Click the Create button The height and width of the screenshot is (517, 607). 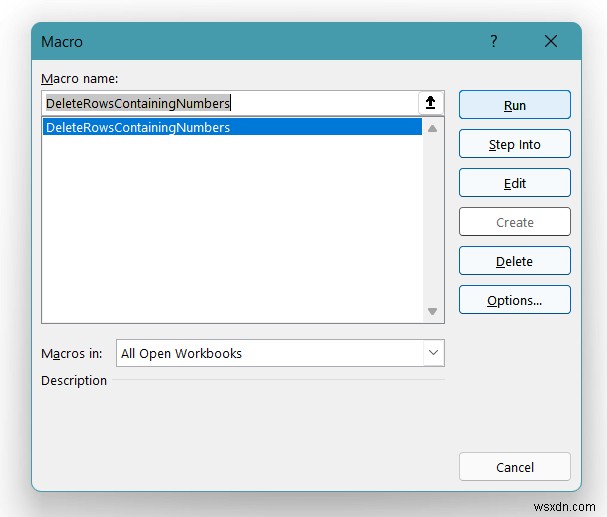[x=514, y=222]
